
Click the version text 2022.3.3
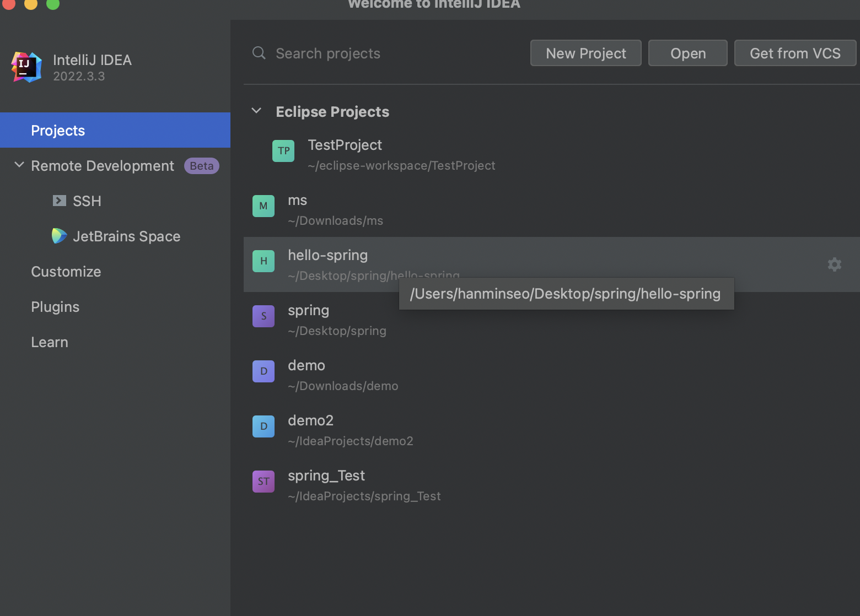pos(79,76)
